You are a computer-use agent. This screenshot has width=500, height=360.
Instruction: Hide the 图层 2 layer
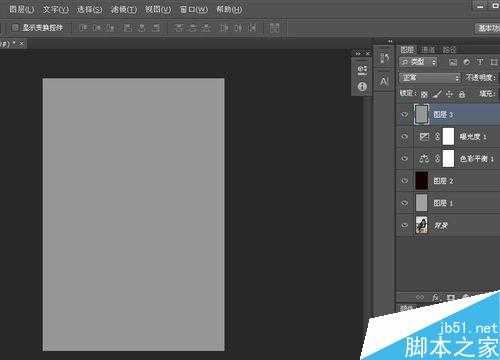click(x=404, y=181)
